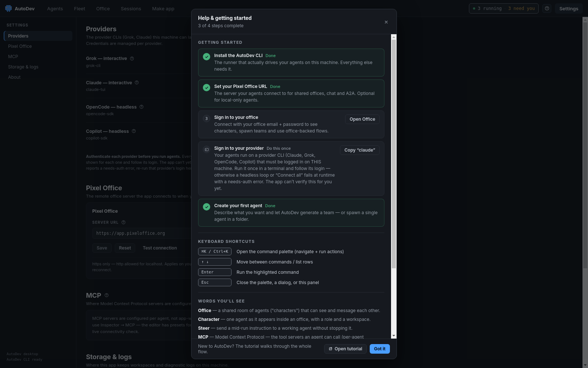
Task: Click the Save button under server URL
Action: [x=102, y=248]
